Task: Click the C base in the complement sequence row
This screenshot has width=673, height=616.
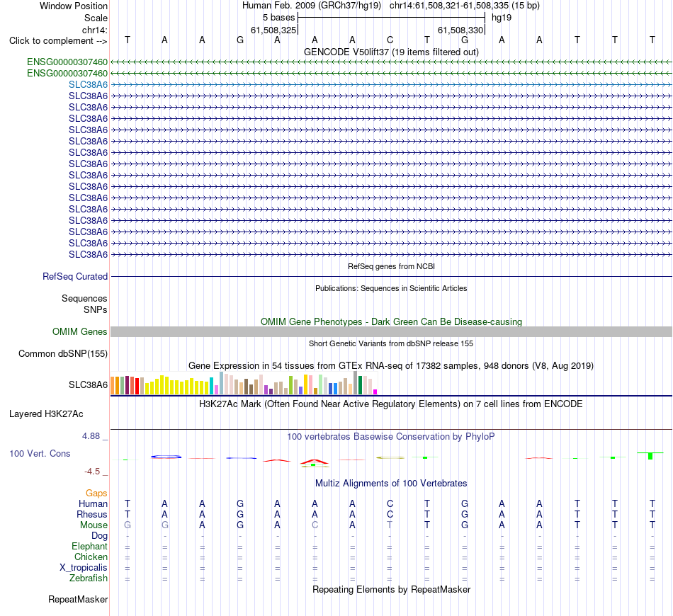Action: 390,40
